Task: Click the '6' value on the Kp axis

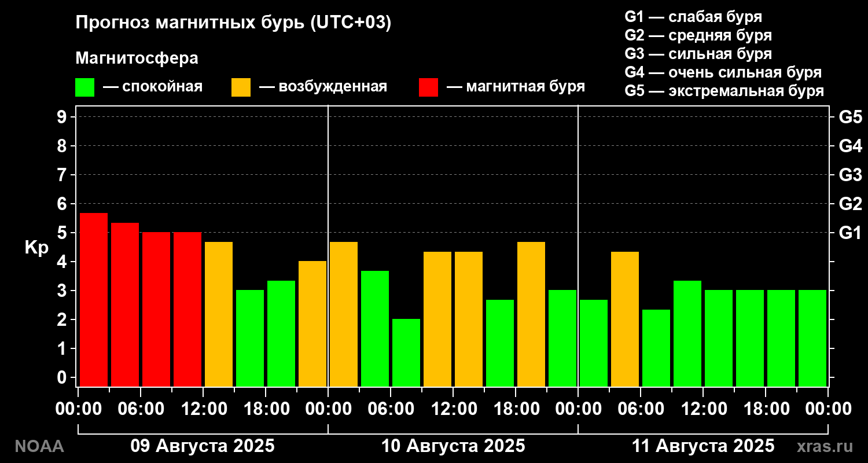Action: point(63,204)
